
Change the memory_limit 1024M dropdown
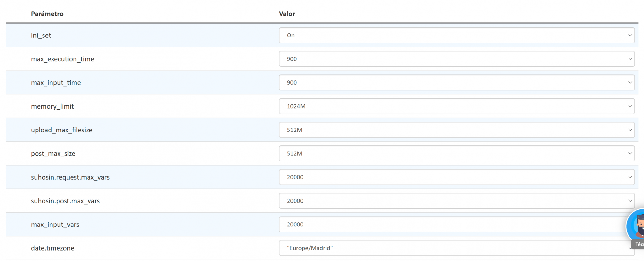click(457, 106)
